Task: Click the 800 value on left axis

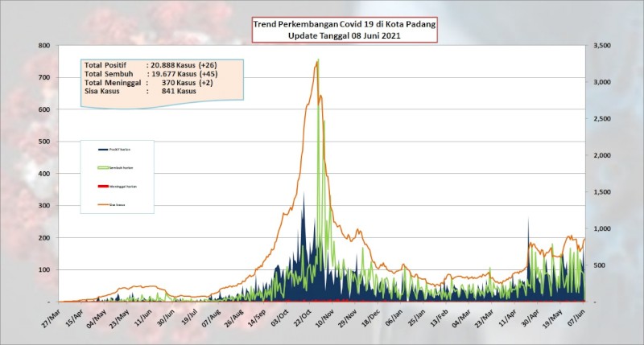Action: 44,46
